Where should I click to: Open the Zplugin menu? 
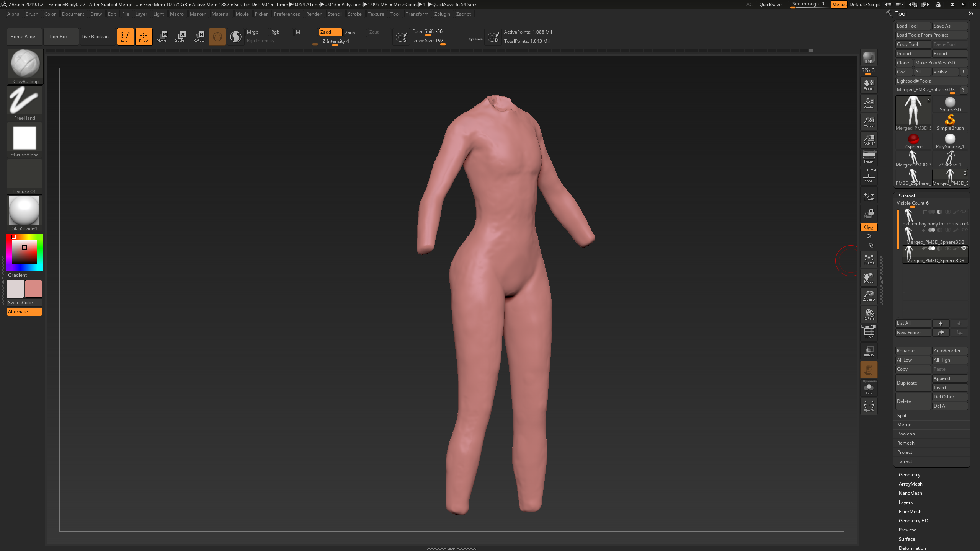click(442, 14)
